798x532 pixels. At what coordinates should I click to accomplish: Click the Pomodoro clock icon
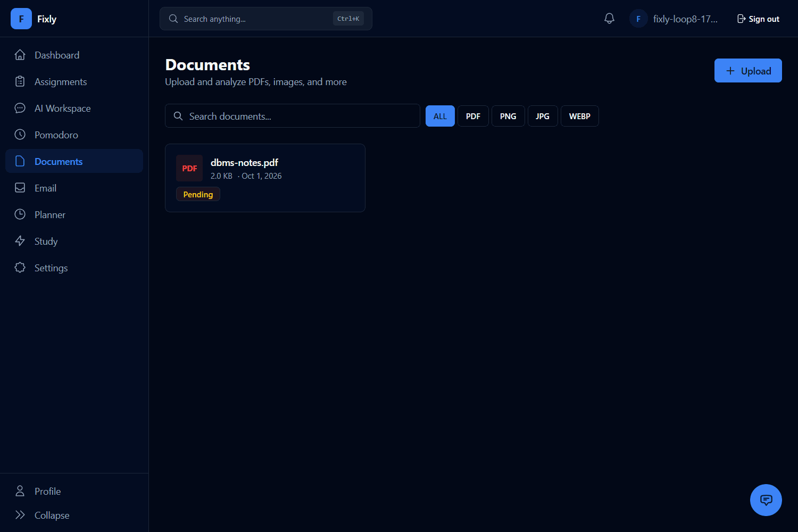(x=20, y=135)
